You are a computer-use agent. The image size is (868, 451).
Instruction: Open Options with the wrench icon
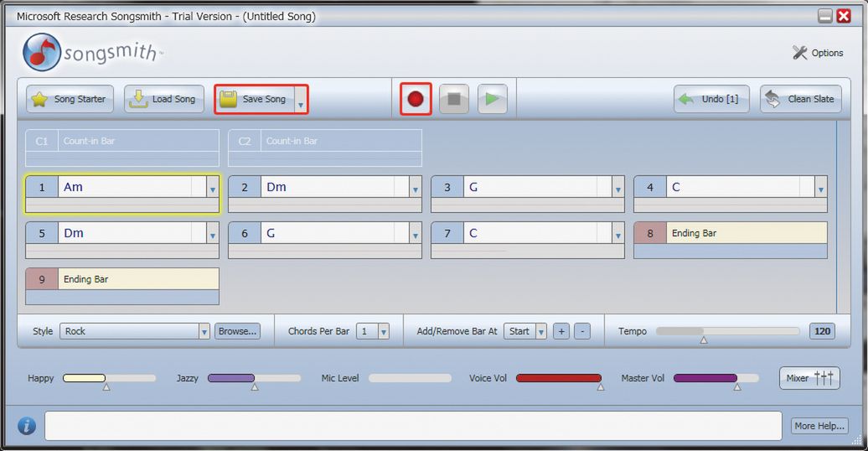click(x=818, y=53)
